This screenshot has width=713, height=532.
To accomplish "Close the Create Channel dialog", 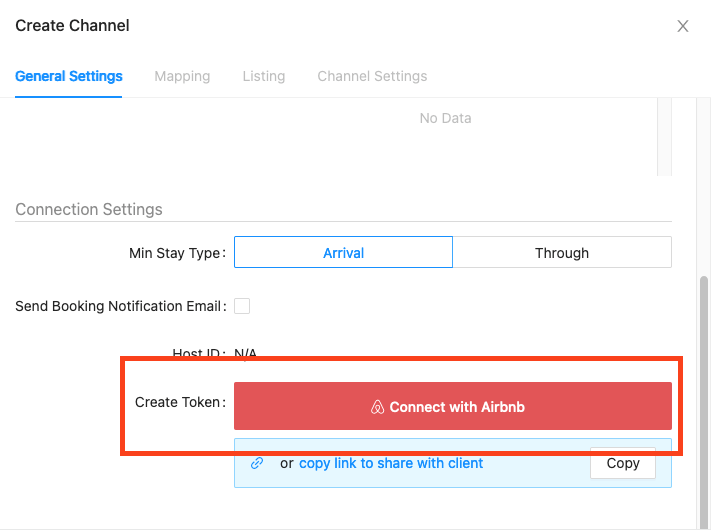I will pyautogui.click(x=683, y=26).
